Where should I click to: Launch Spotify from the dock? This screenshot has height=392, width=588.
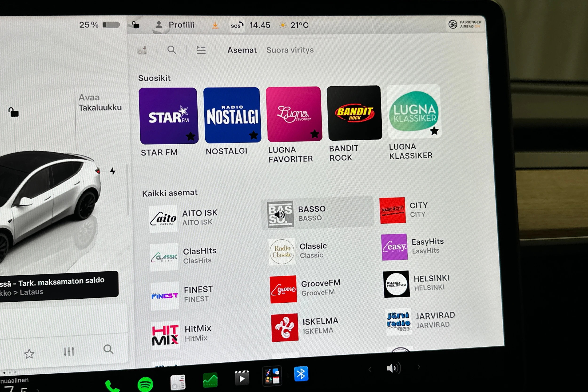[x=145, y=384]
